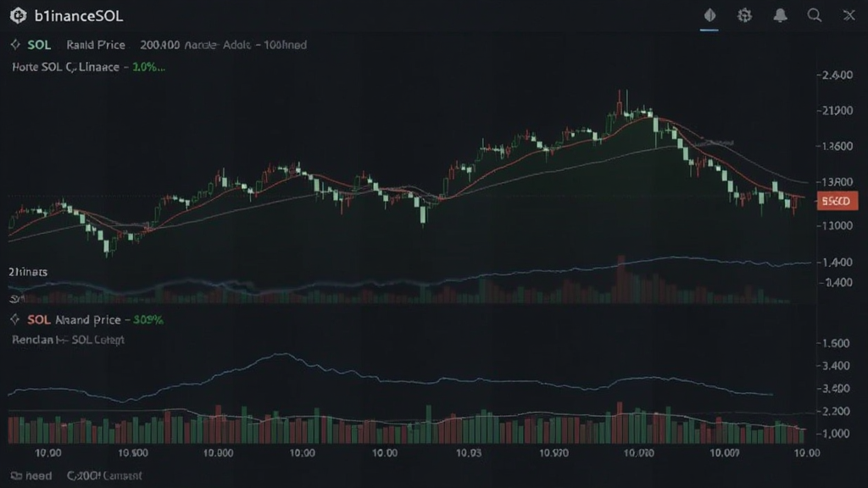Select the orange "SOL" label in lower panel
Screen dimensions: 868x488
39,319
